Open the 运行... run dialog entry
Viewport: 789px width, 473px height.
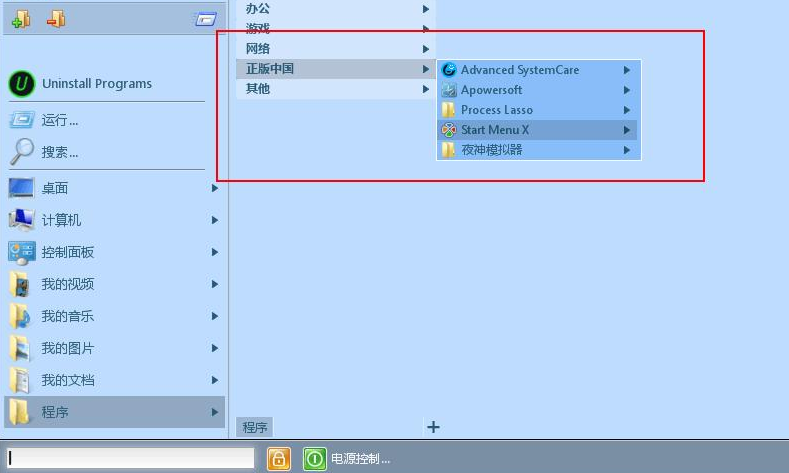click(60, 120)
